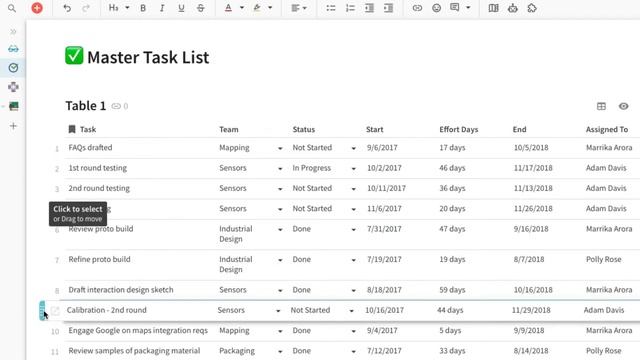Click Polly Rose in Refine proto build row
Viewport: 640px width, 360px height.
603,259
